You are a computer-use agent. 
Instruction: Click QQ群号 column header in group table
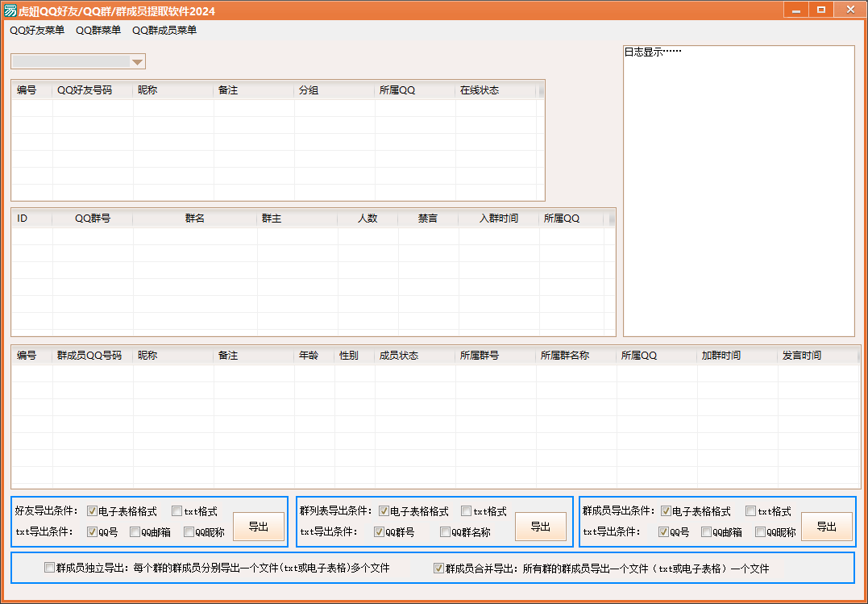(x=93, y=219)
